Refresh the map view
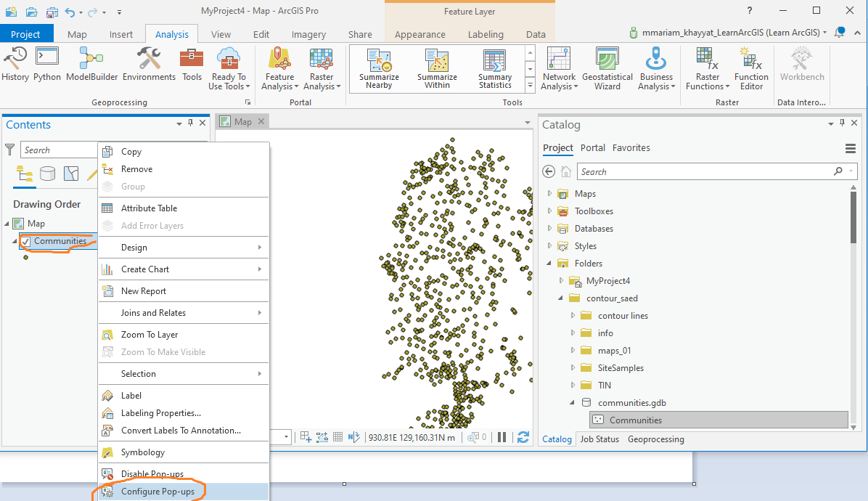Viewport: 868px width, 501px height. (523, 437)
